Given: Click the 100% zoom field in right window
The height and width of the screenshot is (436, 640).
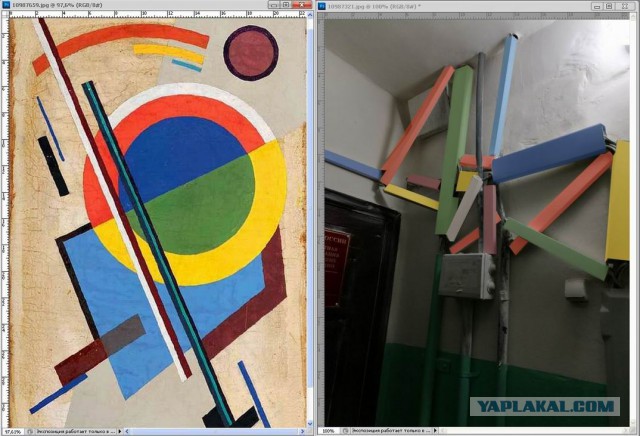Looking at the screenshot, I should (x=329, y=431).
